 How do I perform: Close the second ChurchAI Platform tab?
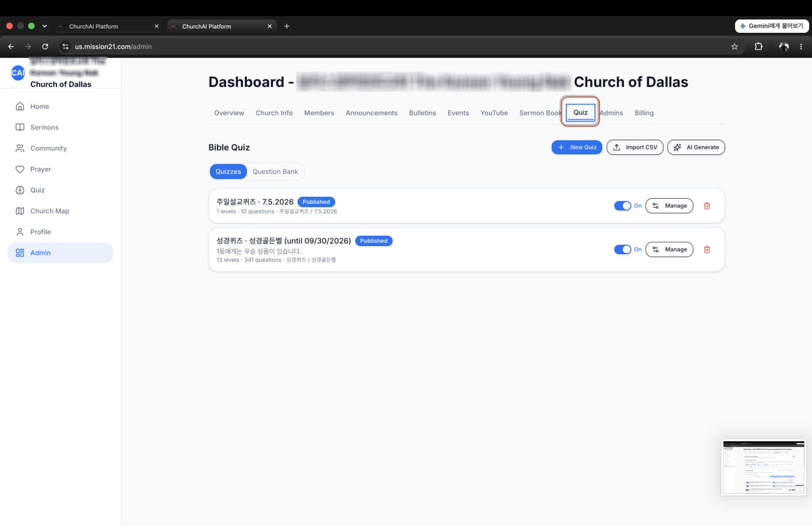coord(270,26)
